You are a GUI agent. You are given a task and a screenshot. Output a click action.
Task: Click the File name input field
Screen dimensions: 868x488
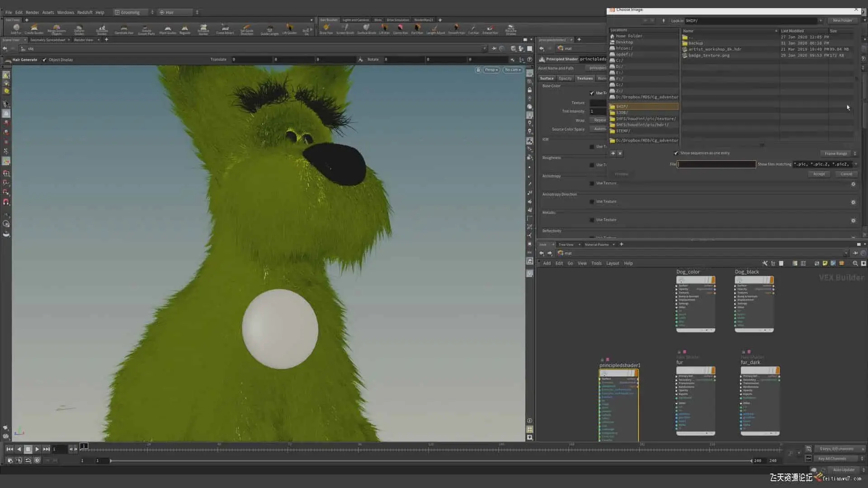click(x=716, y=164)
